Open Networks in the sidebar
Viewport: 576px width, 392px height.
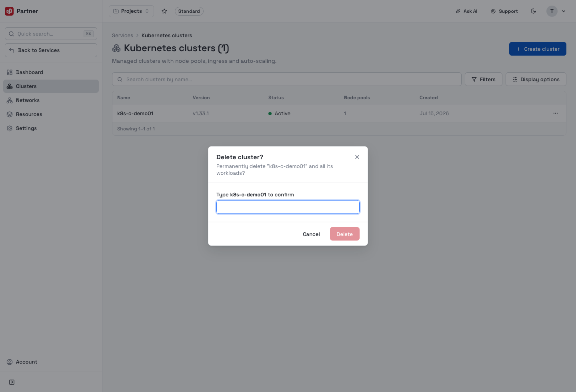[51, 100]
